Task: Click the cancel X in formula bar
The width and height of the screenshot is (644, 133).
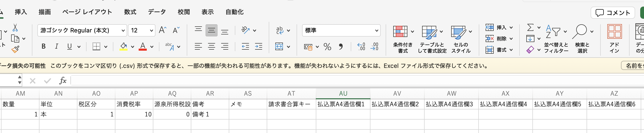Action: coord(32,81)
